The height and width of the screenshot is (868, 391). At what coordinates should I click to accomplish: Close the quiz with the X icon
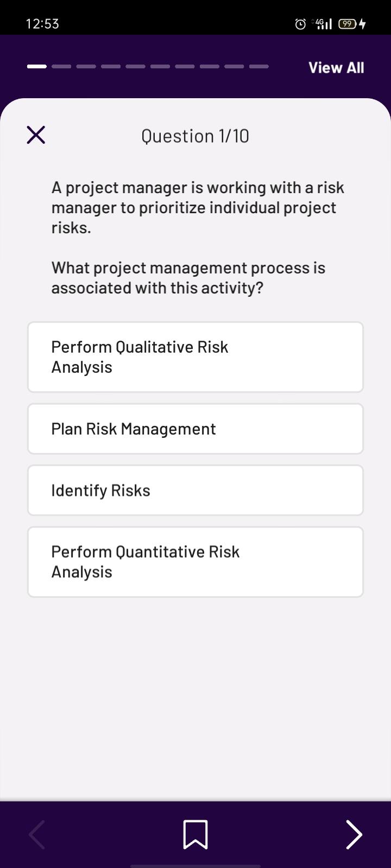(36, 135)
